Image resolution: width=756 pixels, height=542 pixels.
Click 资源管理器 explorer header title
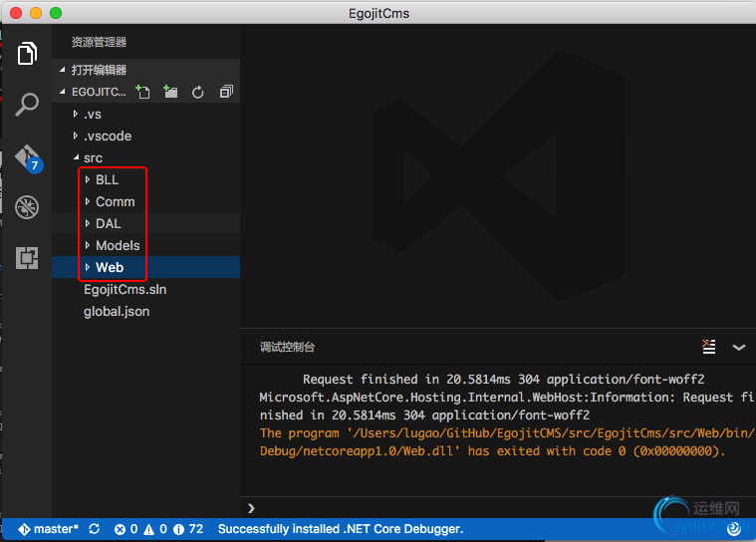(99, 42)
